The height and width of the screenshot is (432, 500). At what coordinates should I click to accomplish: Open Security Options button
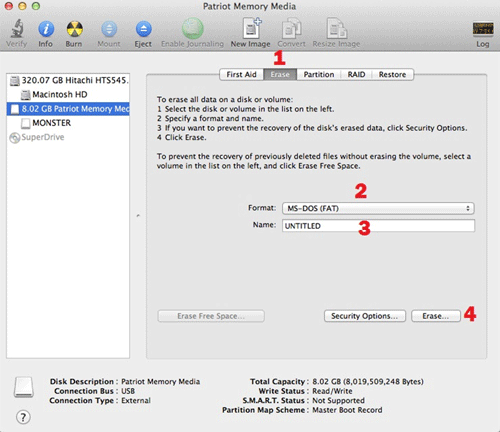click(x=365, y=316)
